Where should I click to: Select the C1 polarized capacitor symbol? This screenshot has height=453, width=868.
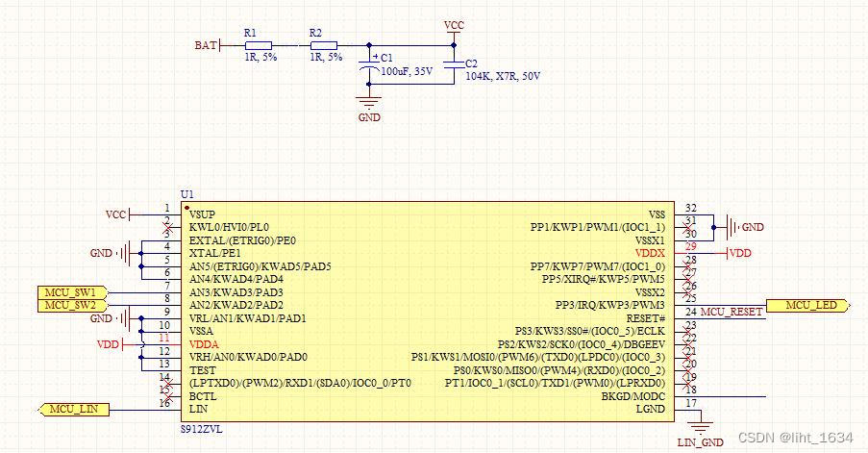tap(369, 64)
